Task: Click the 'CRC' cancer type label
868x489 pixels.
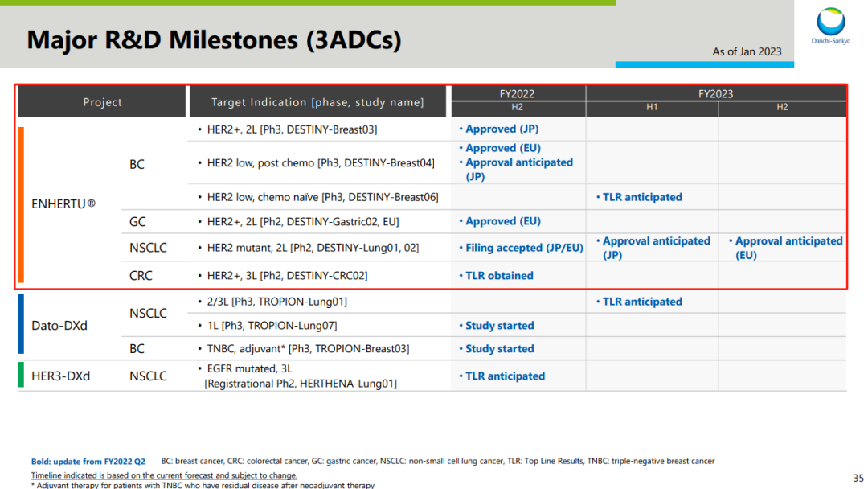Action: (x=141, y=276)
